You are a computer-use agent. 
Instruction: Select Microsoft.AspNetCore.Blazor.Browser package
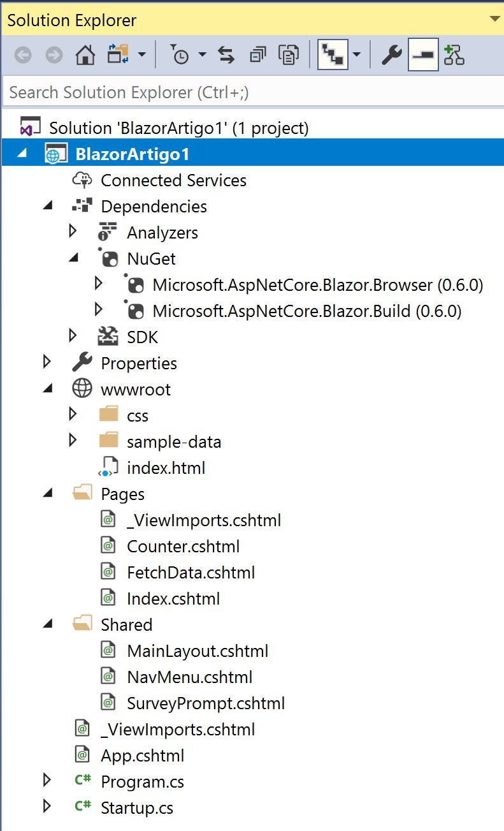(x=318, y=284)
